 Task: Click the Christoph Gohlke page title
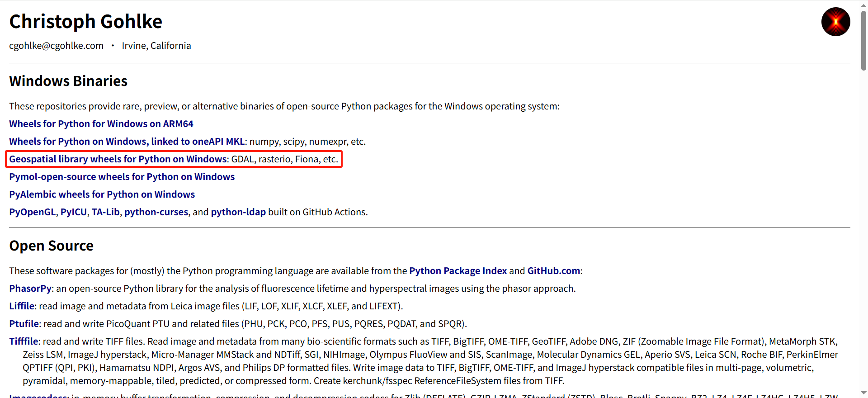click(86, 21)
